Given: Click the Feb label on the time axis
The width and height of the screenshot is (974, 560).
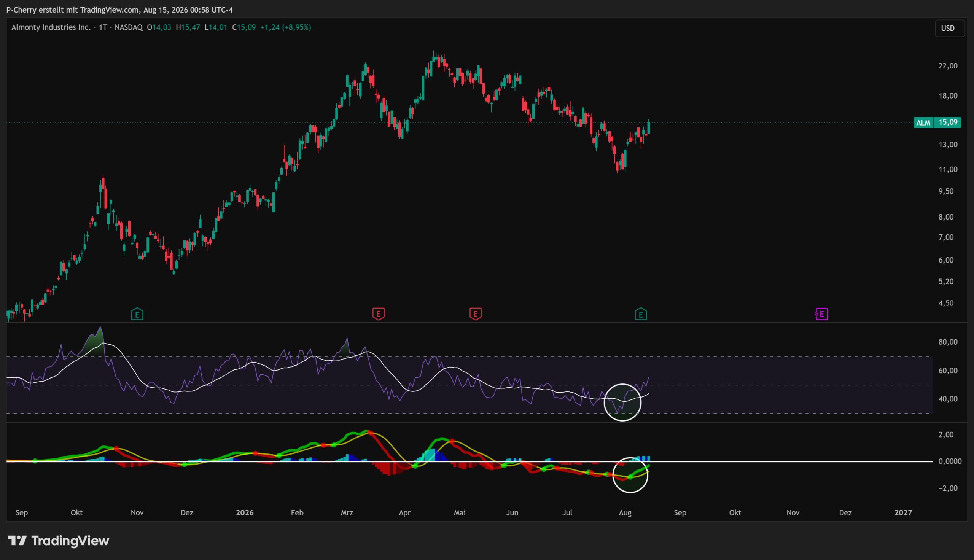Looking at the screenshot, I should tap(297, 513).
